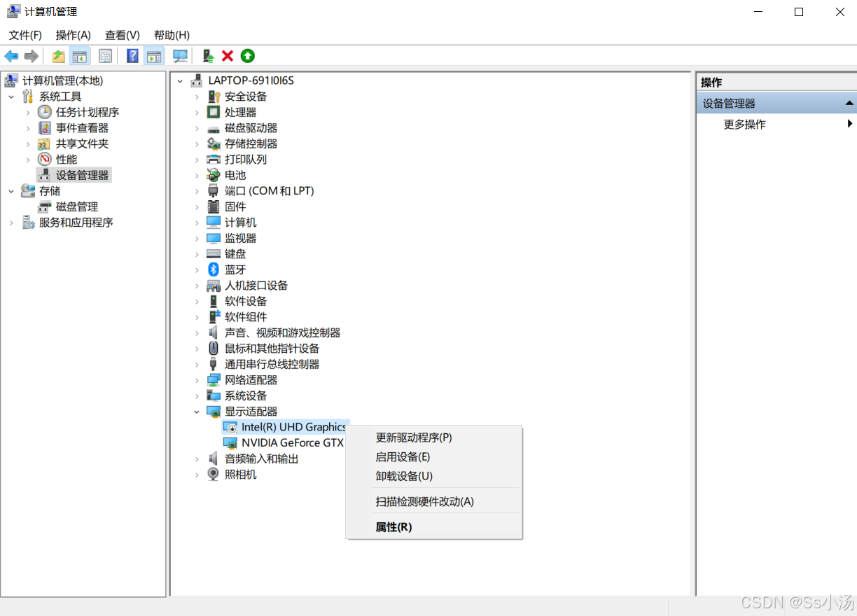The image size is (857, 616).
Task: Open the 操作(A) menu
Action: pos(74,35)
